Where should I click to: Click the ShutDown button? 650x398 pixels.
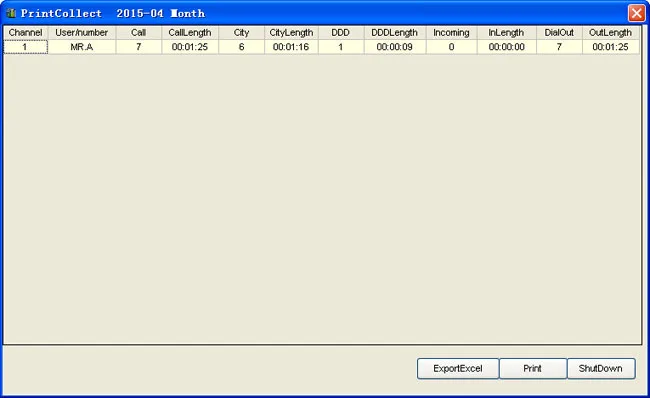pos(601,369)
